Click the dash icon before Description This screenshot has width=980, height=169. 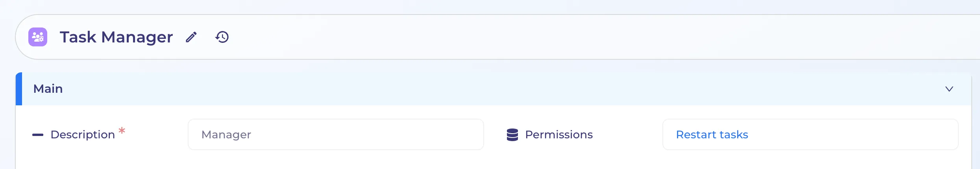coord(38,135)
